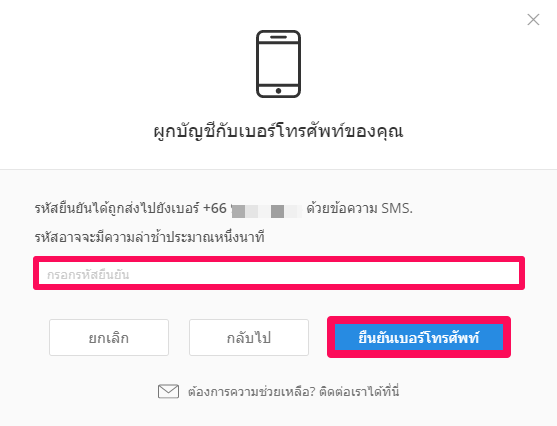Cancel with the ยกเลิก button

pos(109,338)
